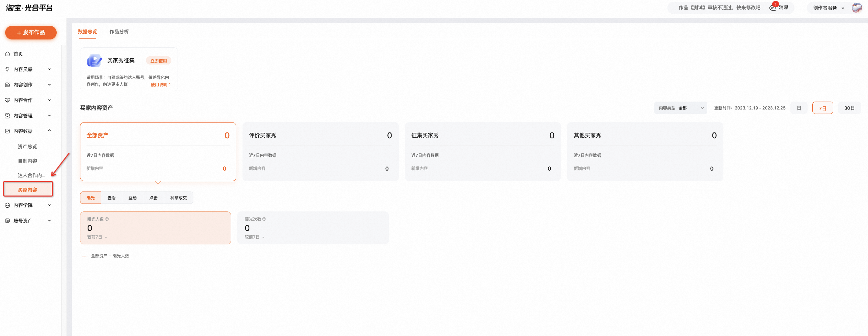Select the 曝光人数 metric card
Viewport: 868px width, 336px height.
(156, 228)
